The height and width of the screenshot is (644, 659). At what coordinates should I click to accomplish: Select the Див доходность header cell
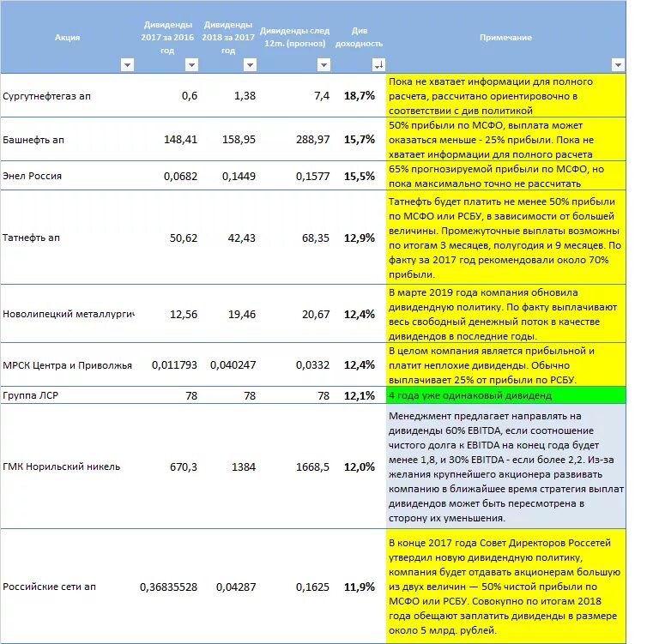[x=359, y=38]
